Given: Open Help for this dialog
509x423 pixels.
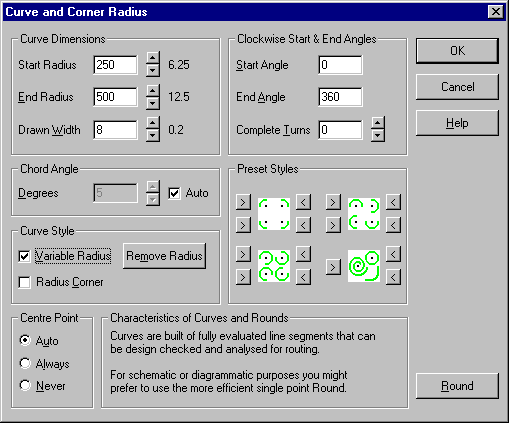Looking at the screenshot, I should click(457, 123).
